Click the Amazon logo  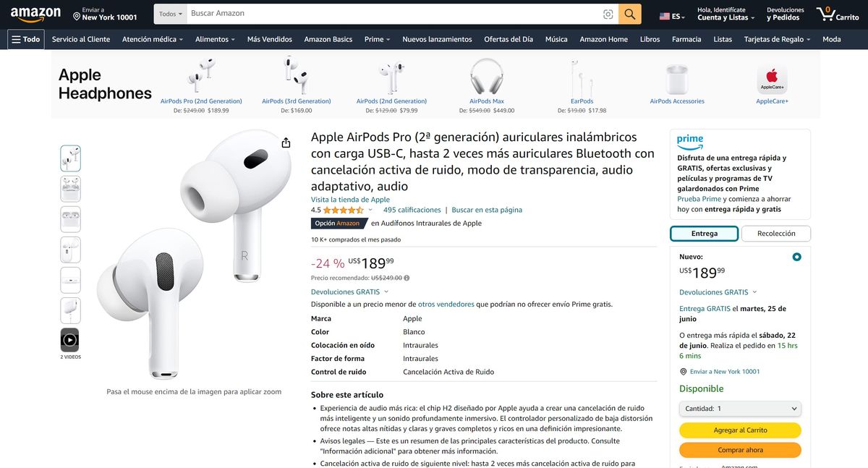coord(35,14)
